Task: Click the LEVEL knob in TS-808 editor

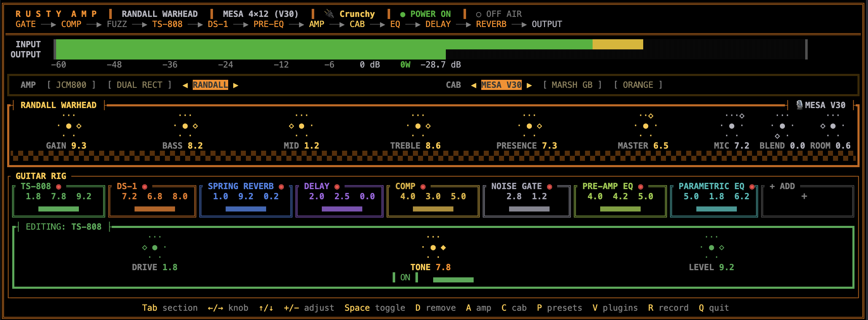Action: (x=712, y=247)
